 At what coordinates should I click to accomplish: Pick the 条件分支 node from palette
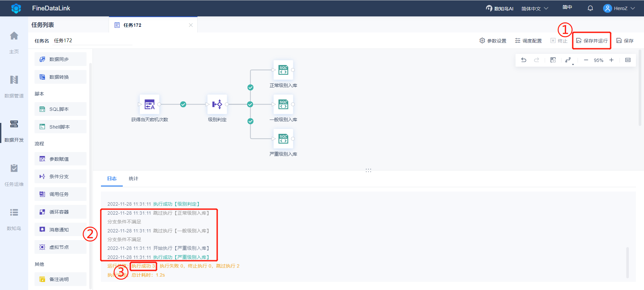[x=60, y=176]
